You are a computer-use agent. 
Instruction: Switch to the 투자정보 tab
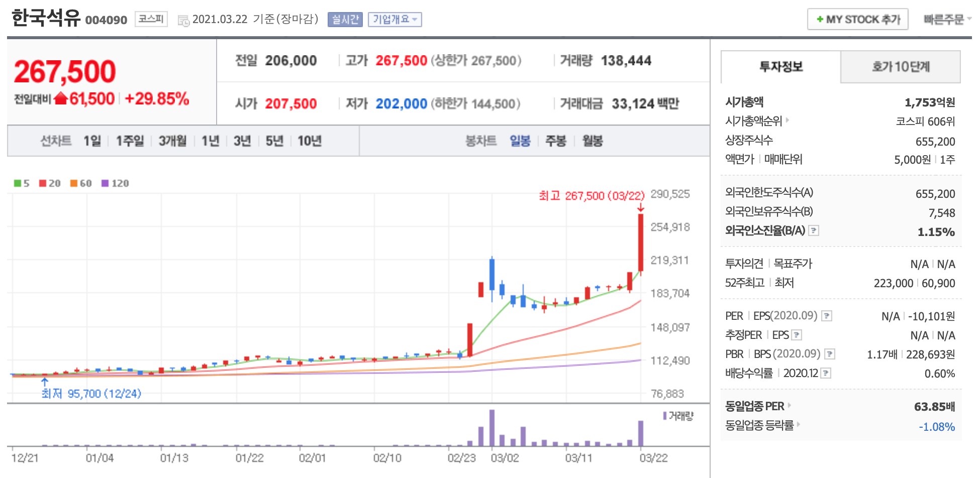(780, 66)
